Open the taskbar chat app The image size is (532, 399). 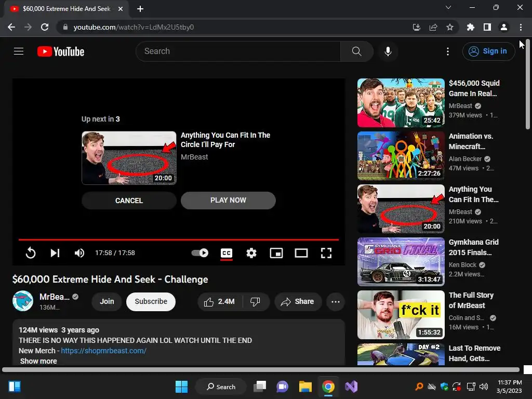coord(282,387)
